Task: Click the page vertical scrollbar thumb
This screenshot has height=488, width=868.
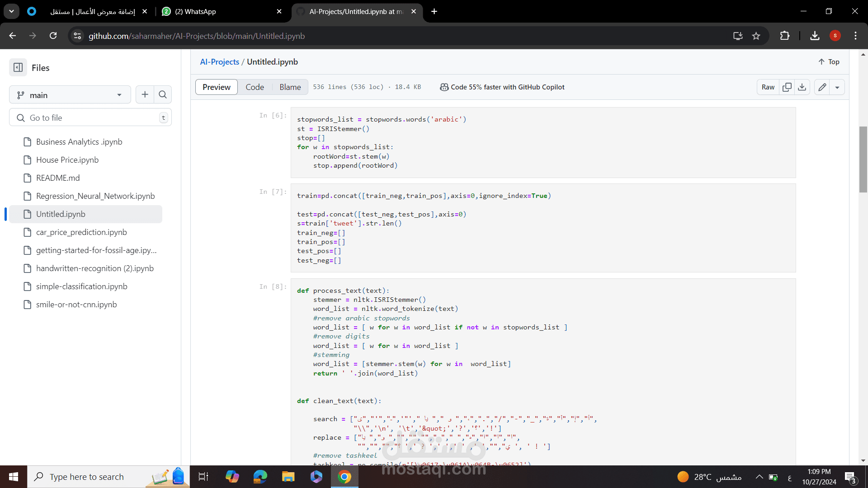Action: (863, 160)
